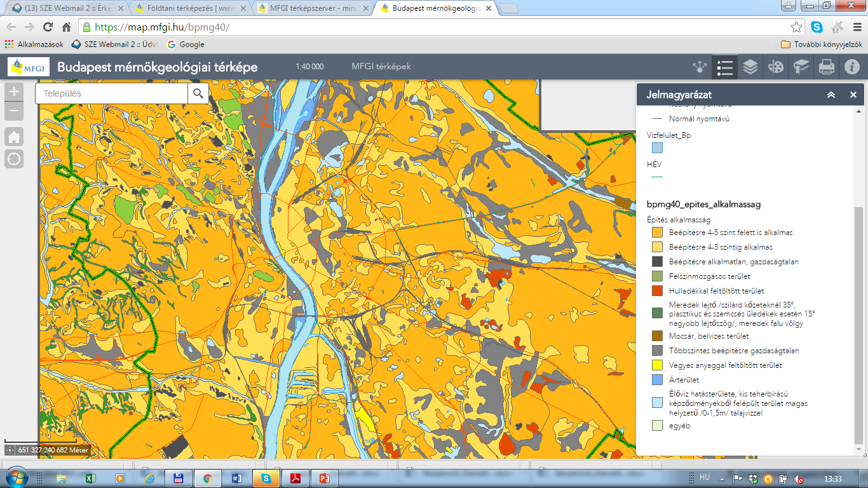Submit the Település search with magnifier

pos(198,93)
